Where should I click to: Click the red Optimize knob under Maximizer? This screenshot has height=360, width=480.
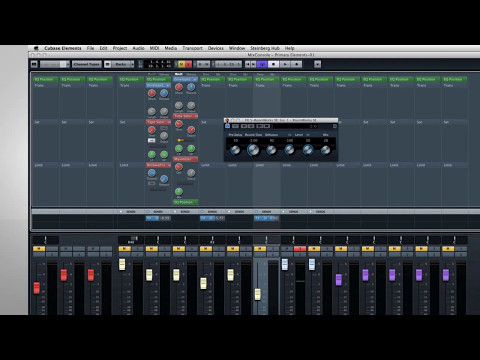[179, 167]
